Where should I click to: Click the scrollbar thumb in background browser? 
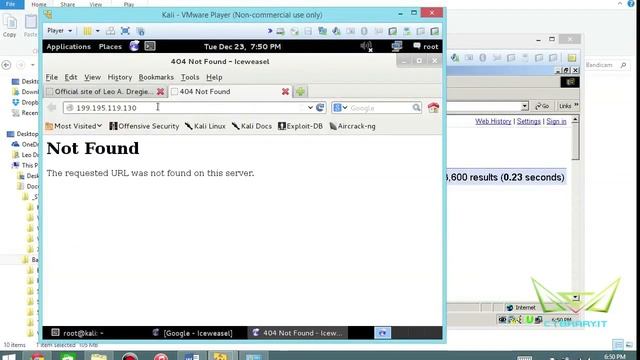point(576,142)
